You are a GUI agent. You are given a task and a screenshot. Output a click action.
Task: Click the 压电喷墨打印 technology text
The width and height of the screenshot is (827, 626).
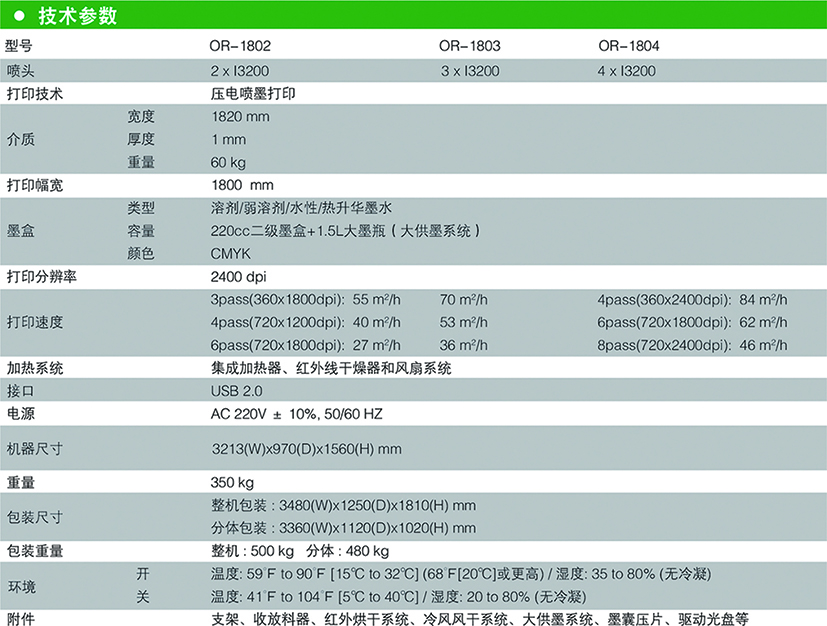(253, 93)
